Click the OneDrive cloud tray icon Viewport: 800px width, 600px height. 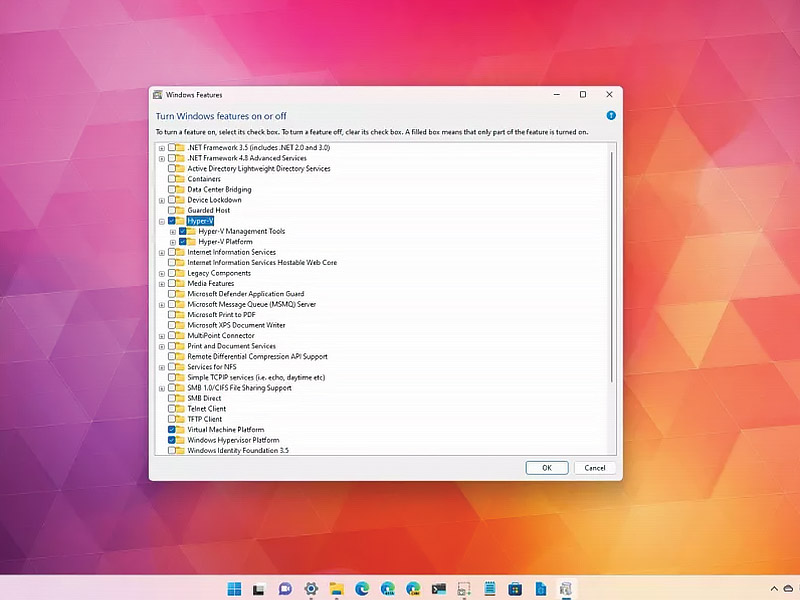click(789, 589)
